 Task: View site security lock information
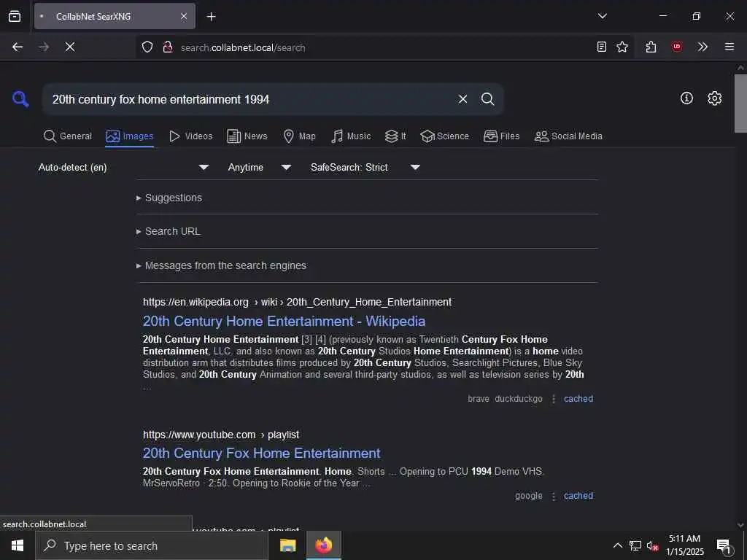(168, 47)
